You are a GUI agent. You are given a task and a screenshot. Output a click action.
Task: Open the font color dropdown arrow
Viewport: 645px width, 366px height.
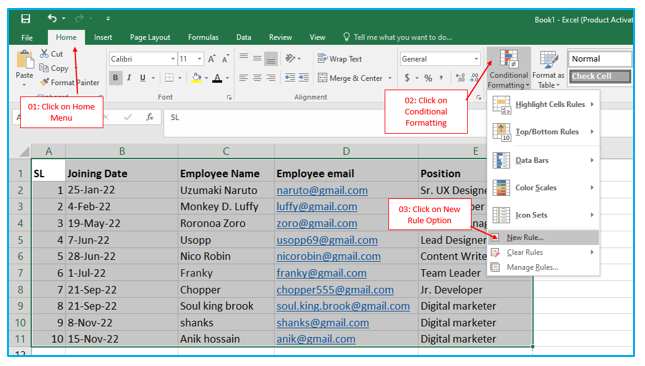227,78
